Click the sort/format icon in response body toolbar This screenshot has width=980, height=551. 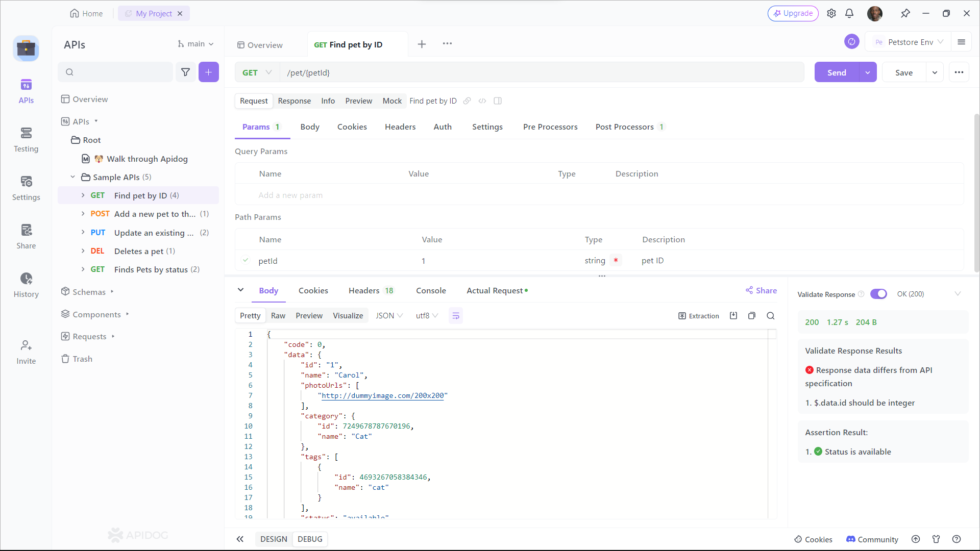click(456, 315)
